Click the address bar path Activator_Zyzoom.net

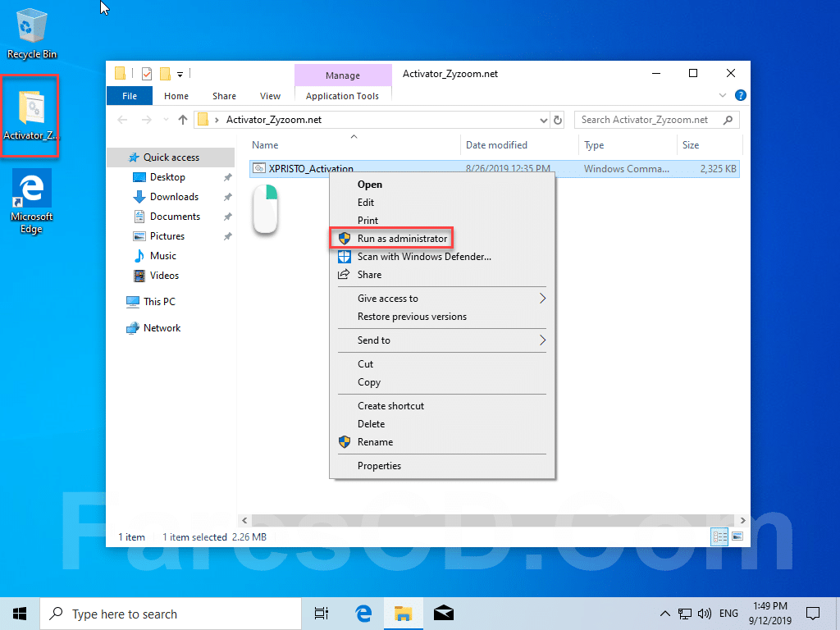coord(274,120)
